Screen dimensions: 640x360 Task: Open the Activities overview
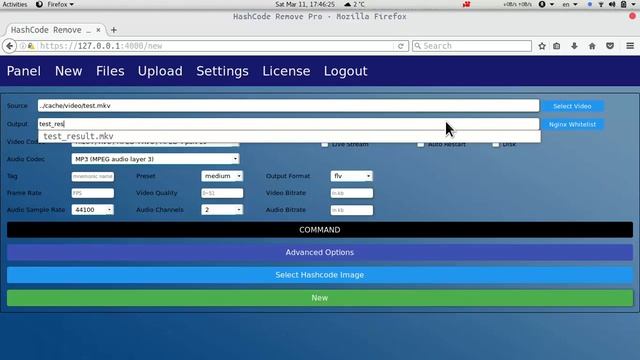[x=15, y=4]
